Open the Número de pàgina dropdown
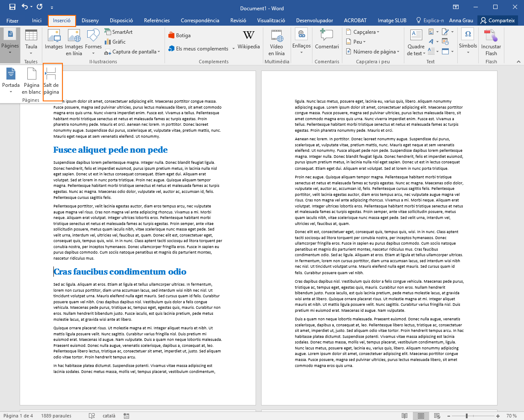Screen dimensions: 524x420 coord(372,52)
